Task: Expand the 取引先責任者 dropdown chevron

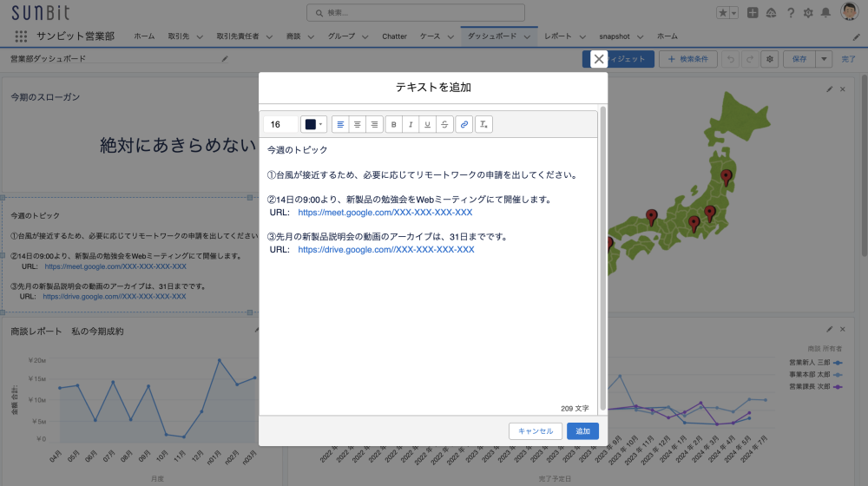Action: pyautogui.click(x=269, y=37)
